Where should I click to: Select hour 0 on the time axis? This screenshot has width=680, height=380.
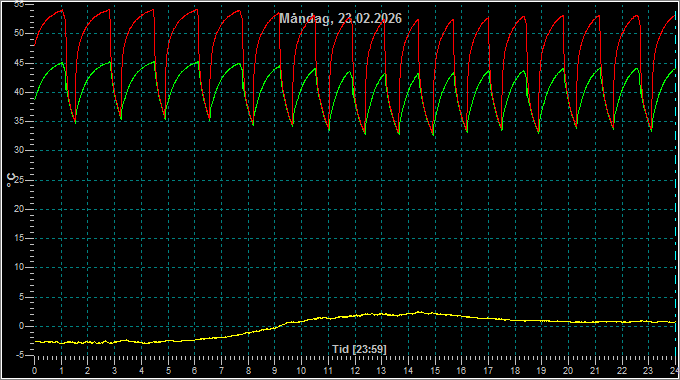[35, 371]
